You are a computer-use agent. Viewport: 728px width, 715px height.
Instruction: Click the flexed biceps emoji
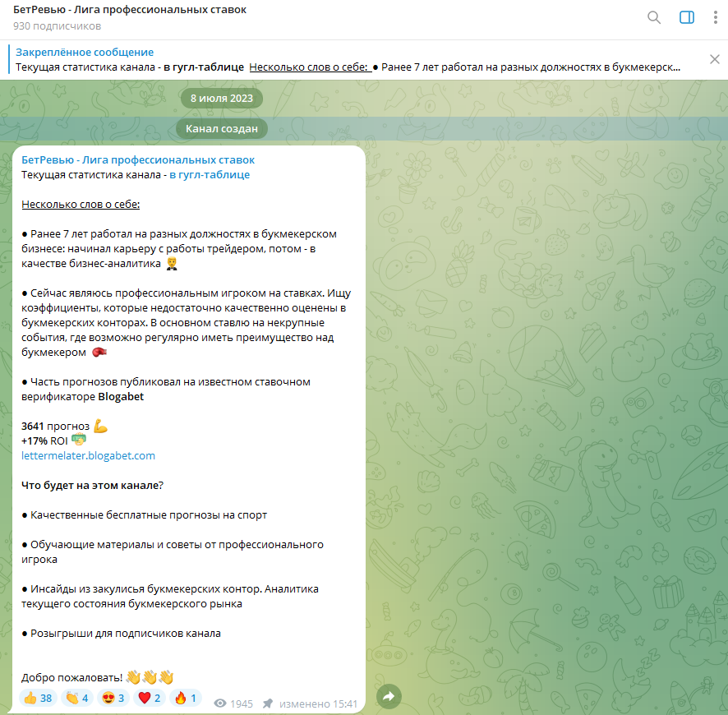(x=100, y=426)
